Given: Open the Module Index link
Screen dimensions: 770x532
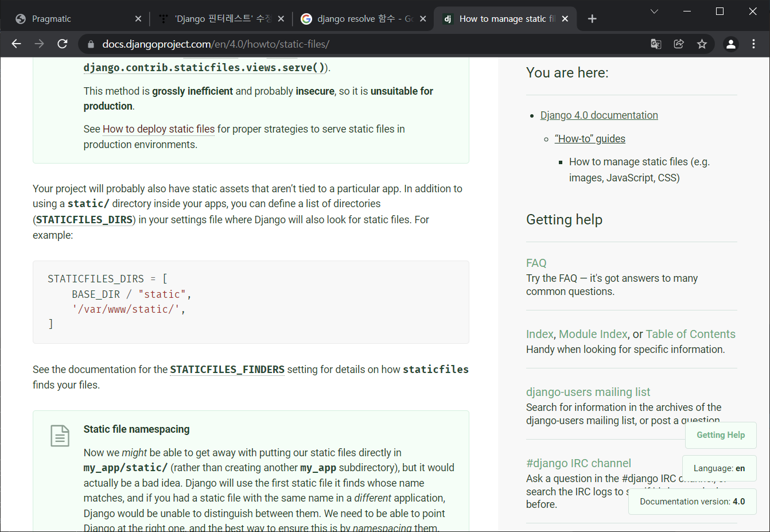Looking at the screenshot, I should click(593, 334).
